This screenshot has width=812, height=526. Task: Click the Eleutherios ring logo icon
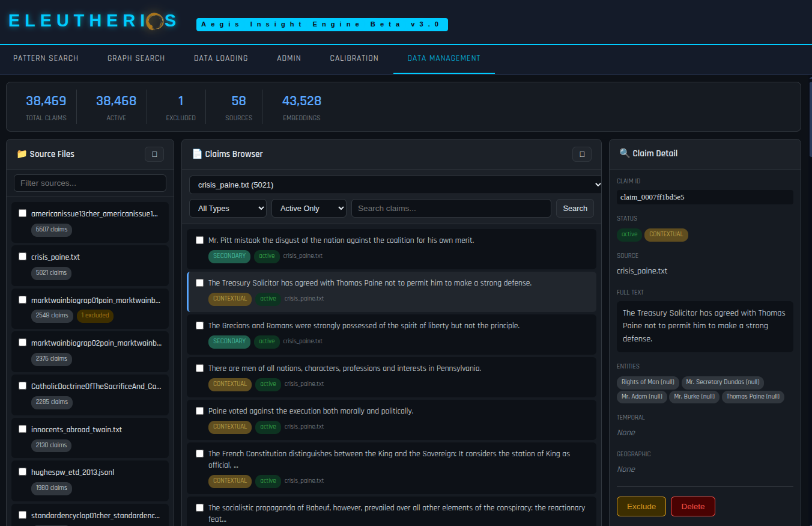[154, 21]
